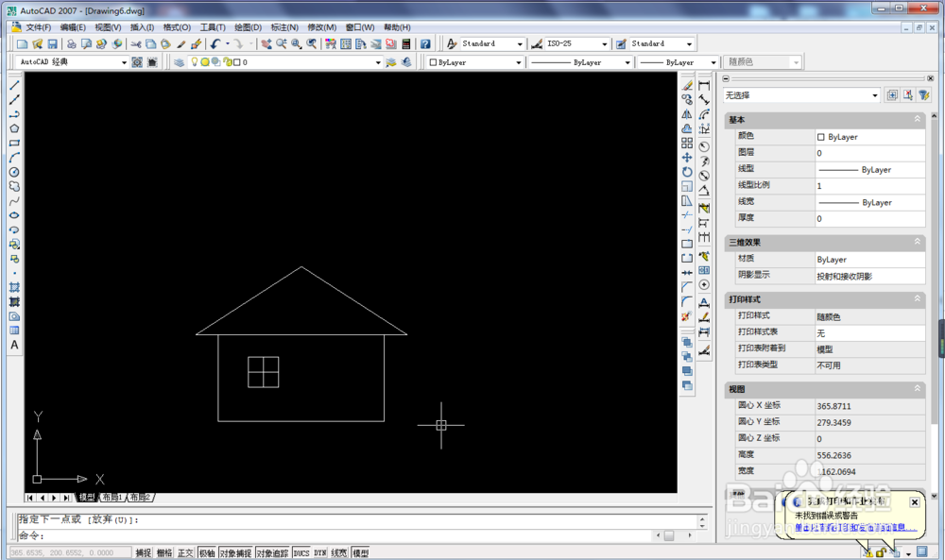Toggle 栅格 grid display in status bar
This screenshot has height=560, width=945.
(x=164, y=552)
